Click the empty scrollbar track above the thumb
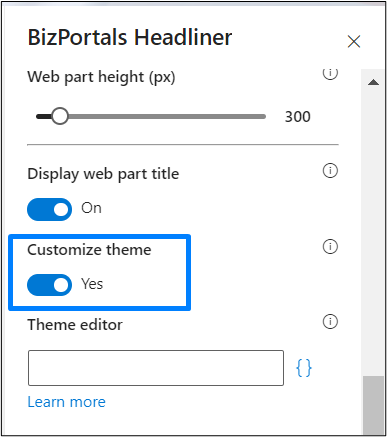This screenshot has height=437, width=387. point(373,233)
